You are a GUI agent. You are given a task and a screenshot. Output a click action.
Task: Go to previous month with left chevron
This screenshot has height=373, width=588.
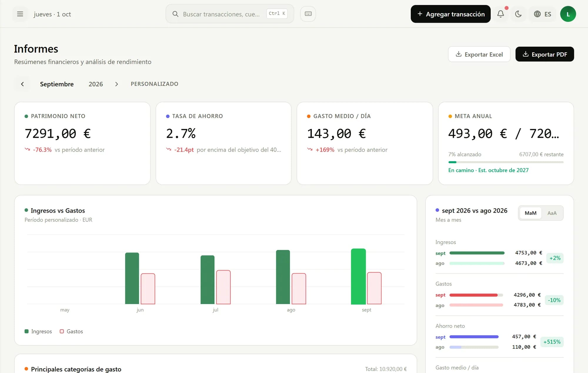click(22, 84)
